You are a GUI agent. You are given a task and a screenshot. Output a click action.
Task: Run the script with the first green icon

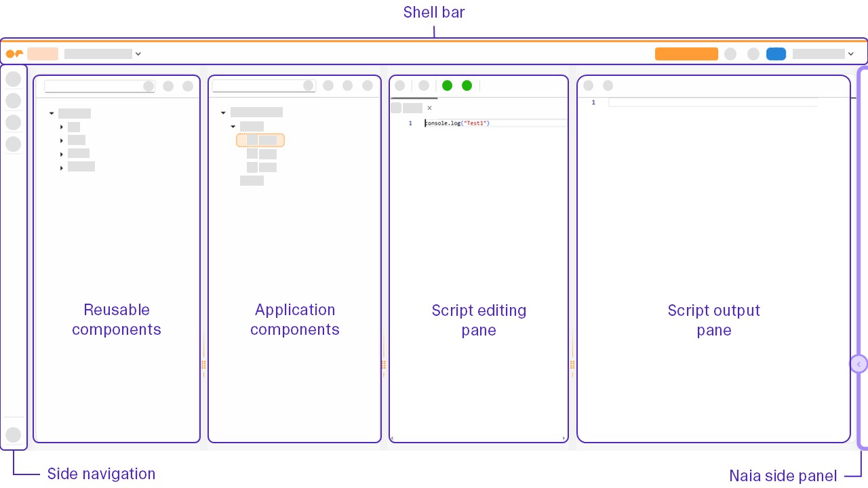point(448,85)
